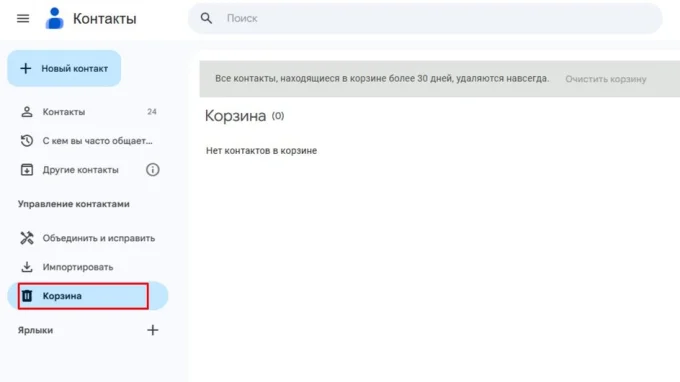The image size is (680, 382).
Task: Click the Импортировать download icon
Action: tap(27, 267)
